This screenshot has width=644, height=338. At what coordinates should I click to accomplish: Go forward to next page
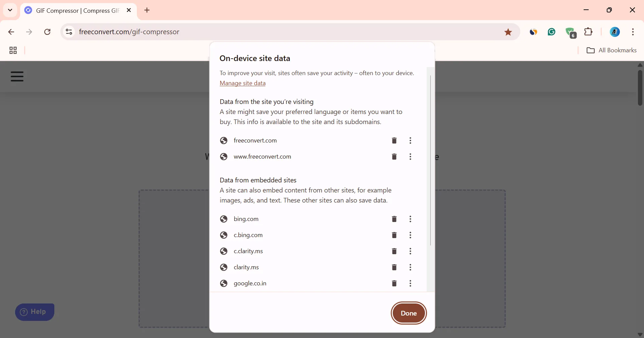pos(30,32)
